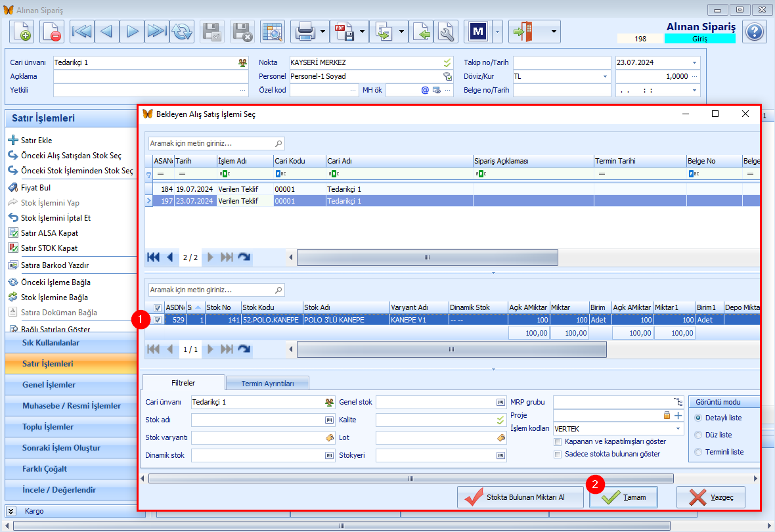Image resolution: width=775 pixels, height=532 pixels.
Task: Click the Stok varyantı tag lookup icon
Action: pos(330,437)
